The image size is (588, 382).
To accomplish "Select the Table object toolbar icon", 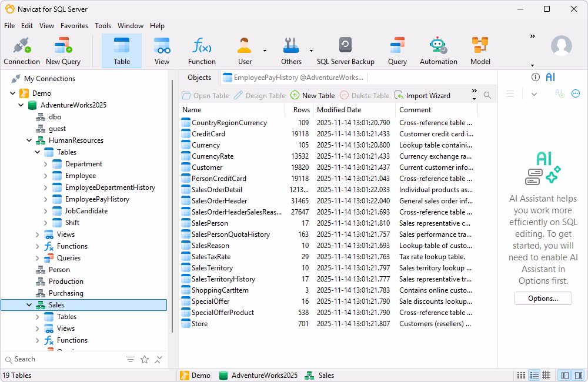I will point(122,51).
